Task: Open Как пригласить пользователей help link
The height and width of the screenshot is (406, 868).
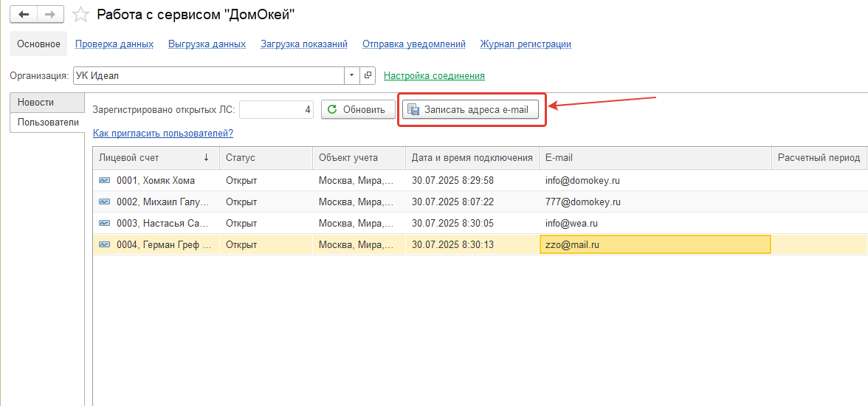Action: 163,134
